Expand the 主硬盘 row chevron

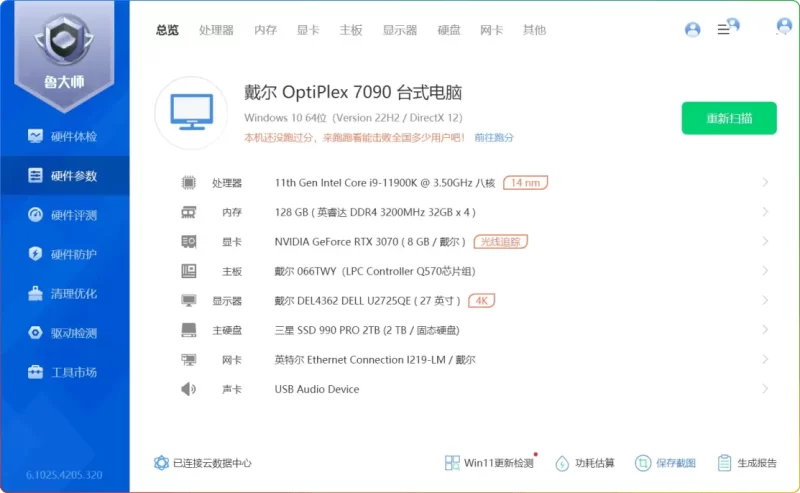[x=765, y=330]
